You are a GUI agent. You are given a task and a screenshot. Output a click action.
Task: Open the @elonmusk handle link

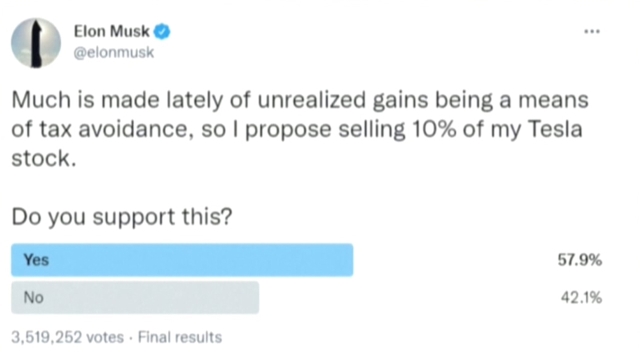(x=113, y=52)
